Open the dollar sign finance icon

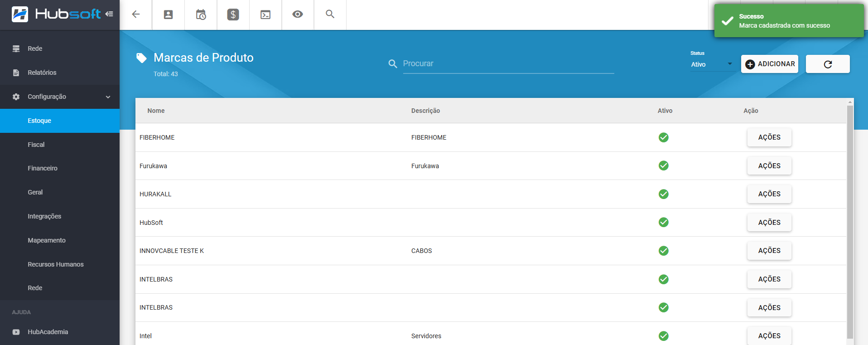(x=233, y=15)
